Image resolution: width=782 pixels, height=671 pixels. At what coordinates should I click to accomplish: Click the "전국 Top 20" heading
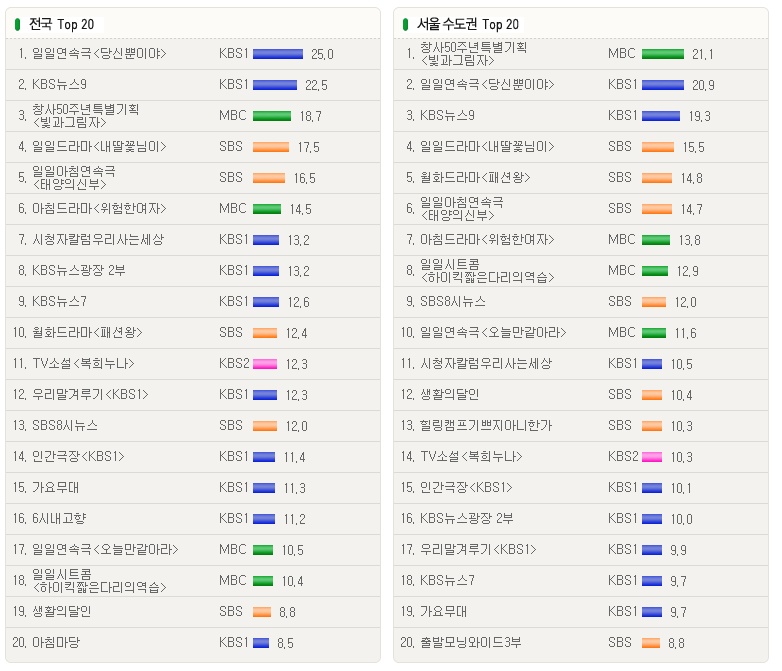coord(61,24)
